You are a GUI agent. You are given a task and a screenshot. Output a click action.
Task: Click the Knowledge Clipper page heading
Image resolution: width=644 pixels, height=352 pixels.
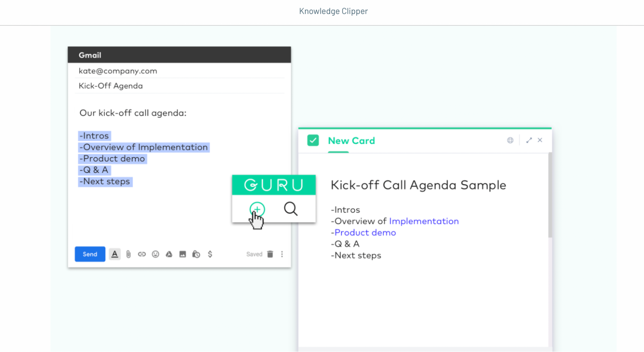tap(333, 11)
